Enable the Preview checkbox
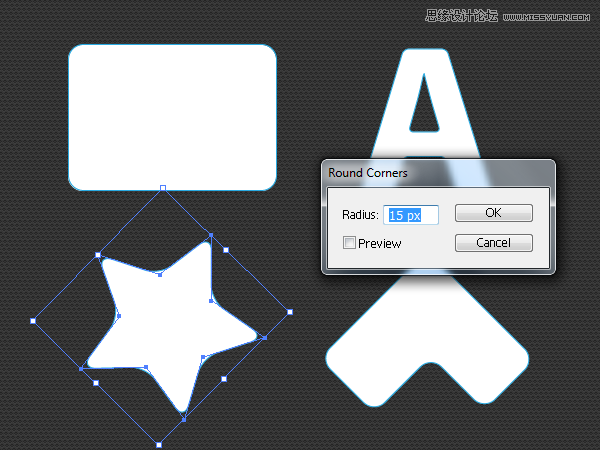The image size is (600, 450). click(x=349, y=243)
